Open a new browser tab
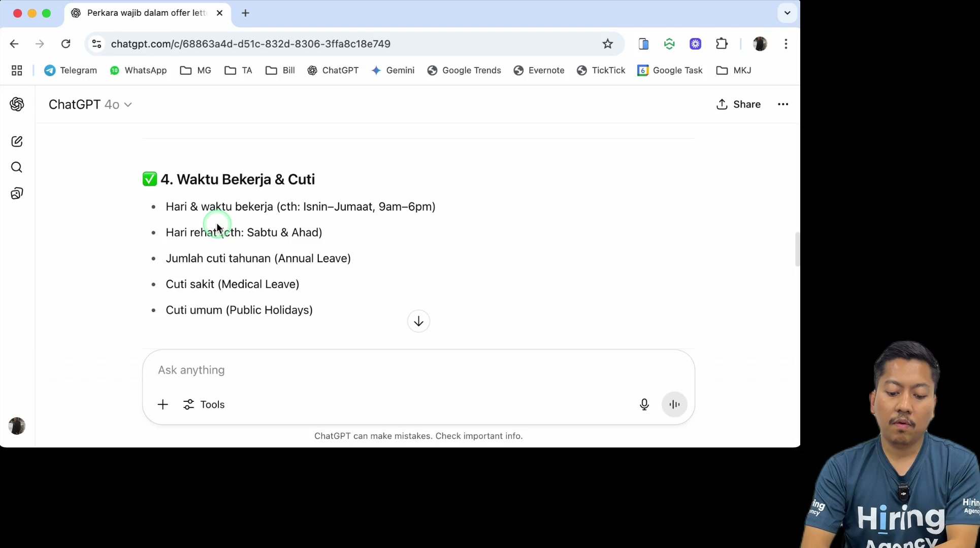 pos(246,13)
